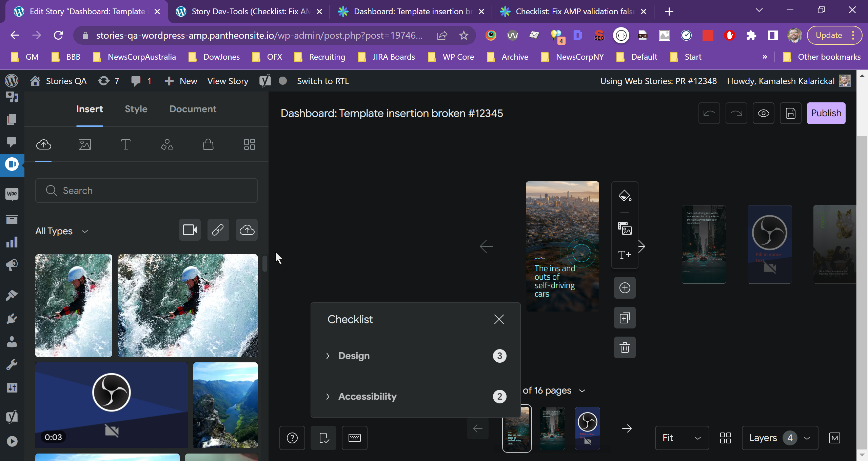The height and width of the screenshot is (461, 868).
Task: Add new text element with T+ icon
Action: (x=625, y=255)
